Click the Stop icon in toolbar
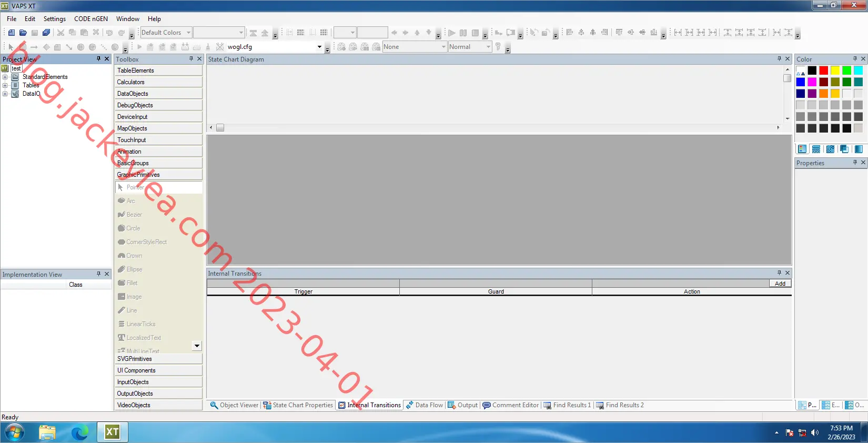The height and width of the screenshot is (443, 868). pos(475,33)
